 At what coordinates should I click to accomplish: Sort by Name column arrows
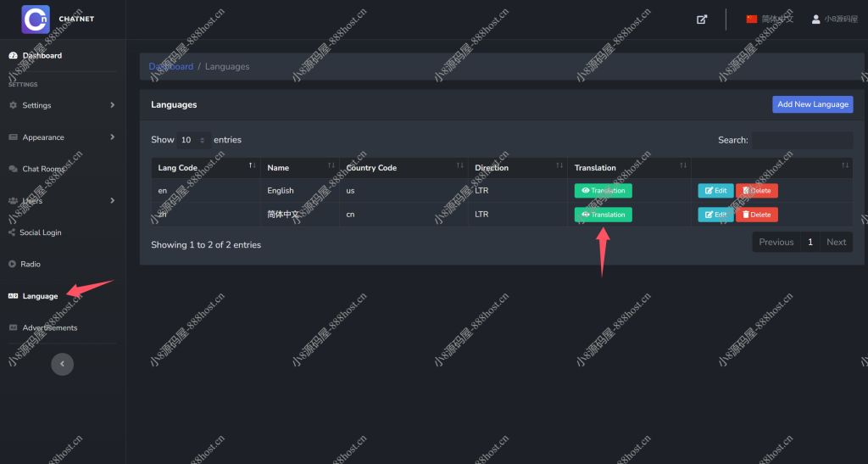pyautogui.click(x=331, y=165)
